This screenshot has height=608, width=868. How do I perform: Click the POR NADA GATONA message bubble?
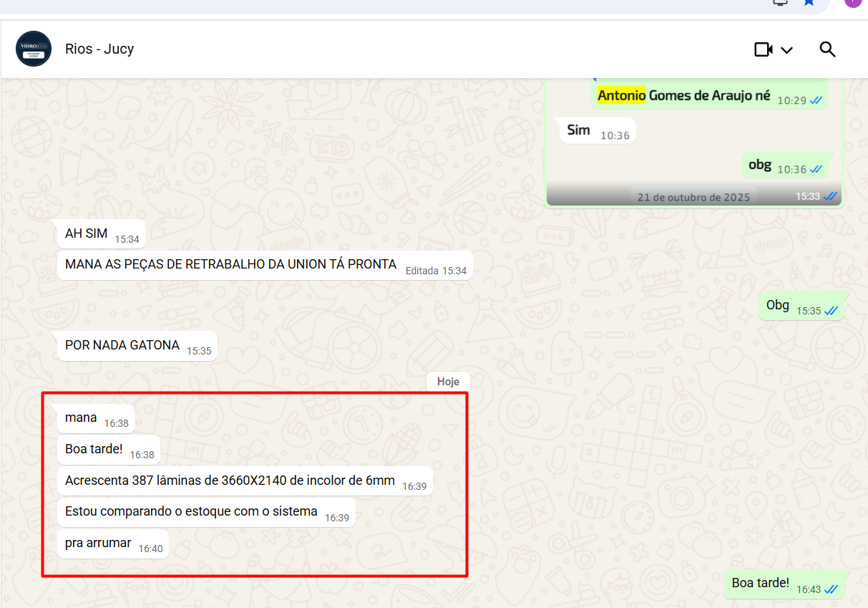point(122,345)
